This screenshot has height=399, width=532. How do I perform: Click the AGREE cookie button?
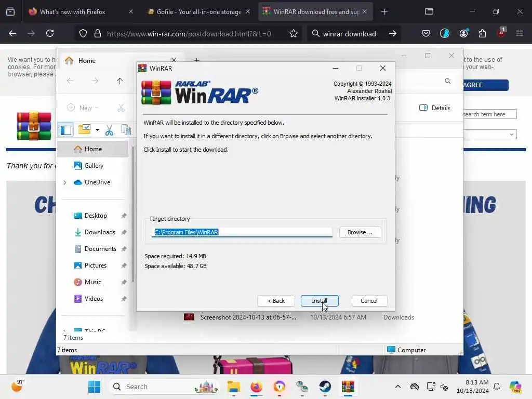click(486, 85)
